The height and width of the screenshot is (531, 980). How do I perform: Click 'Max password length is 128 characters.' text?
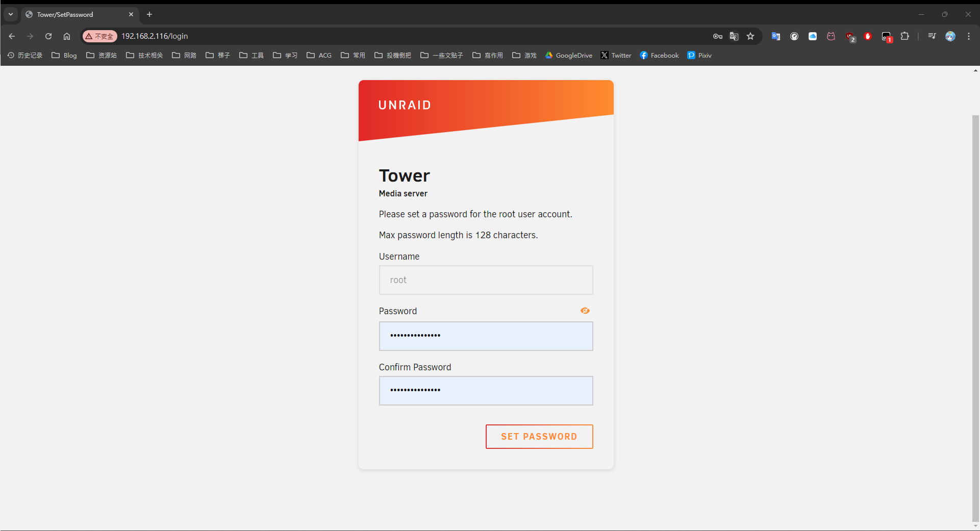pos(458,235)
